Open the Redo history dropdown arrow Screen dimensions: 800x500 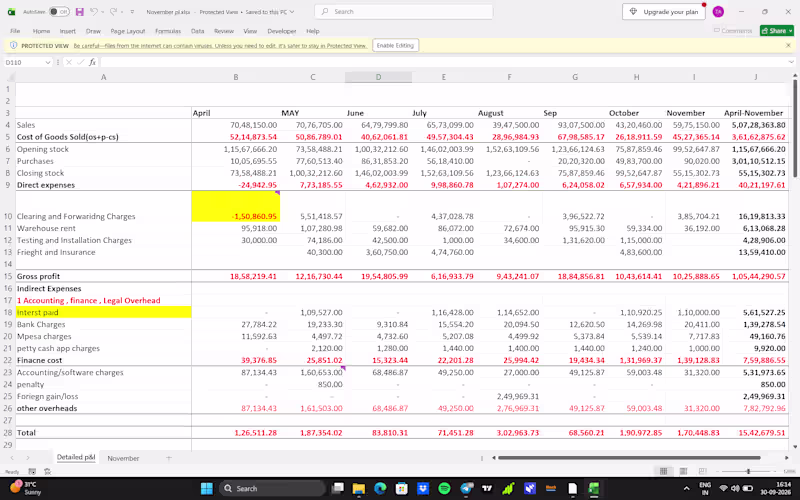122,11
